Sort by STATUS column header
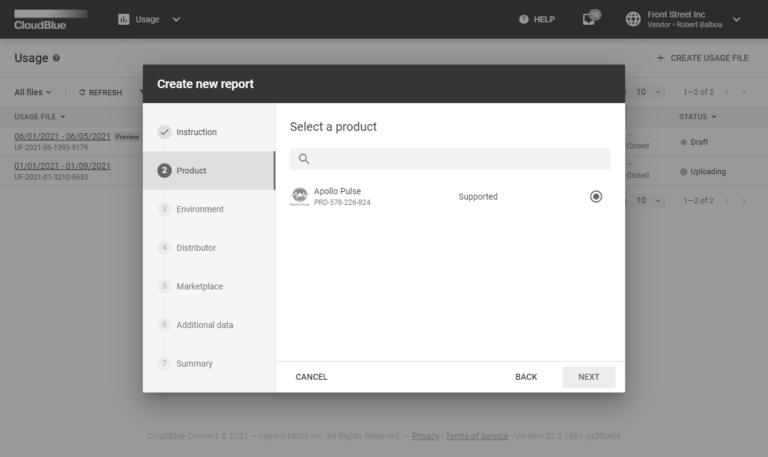Screen dimensions: 768x457 click(x=697, y=117)
